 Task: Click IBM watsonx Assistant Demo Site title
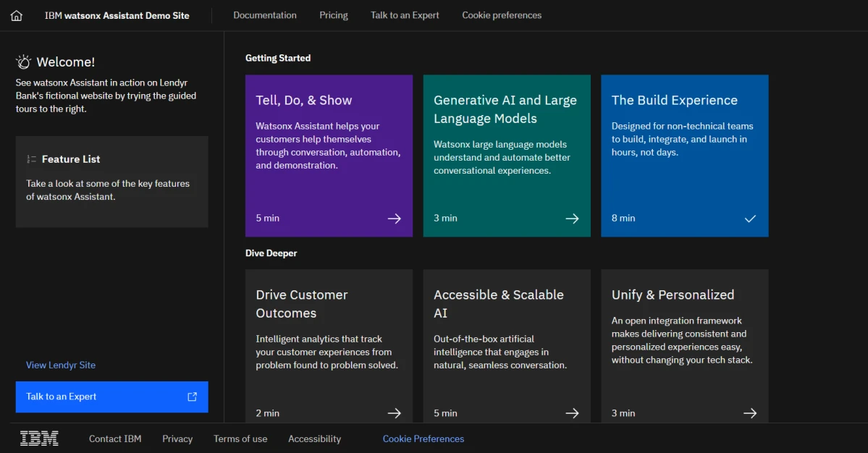coord(117,15)
